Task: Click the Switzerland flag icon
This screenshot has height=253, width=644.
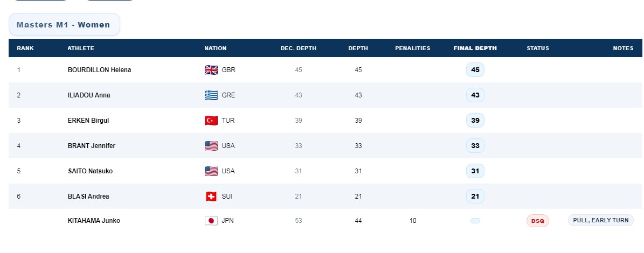Action: [x=211, y=196]
